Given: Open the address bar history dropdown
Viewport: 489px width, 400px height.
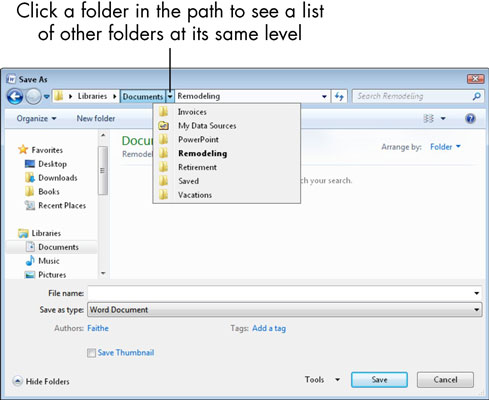Looking at the screenshot, I should coord(324,97).
